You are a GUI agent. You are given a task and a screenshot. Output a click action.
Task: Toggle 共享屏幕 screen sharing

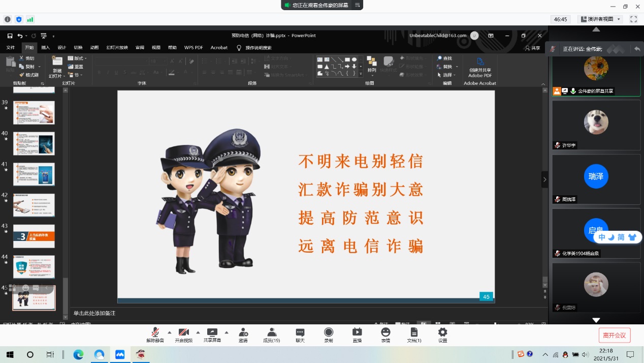click(212, 335)
